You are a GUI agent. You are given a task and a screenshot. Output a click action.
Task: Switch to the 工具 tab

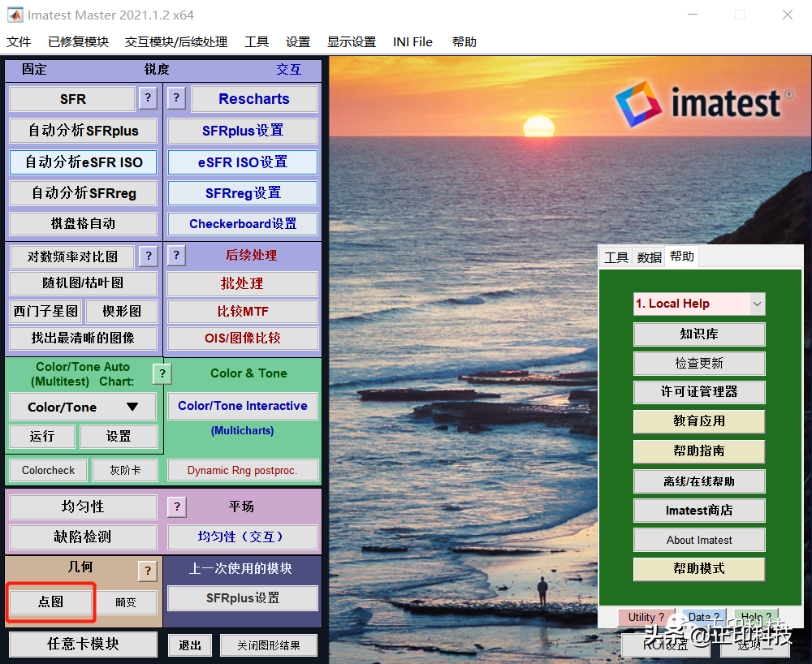click(x=616, y=257)
